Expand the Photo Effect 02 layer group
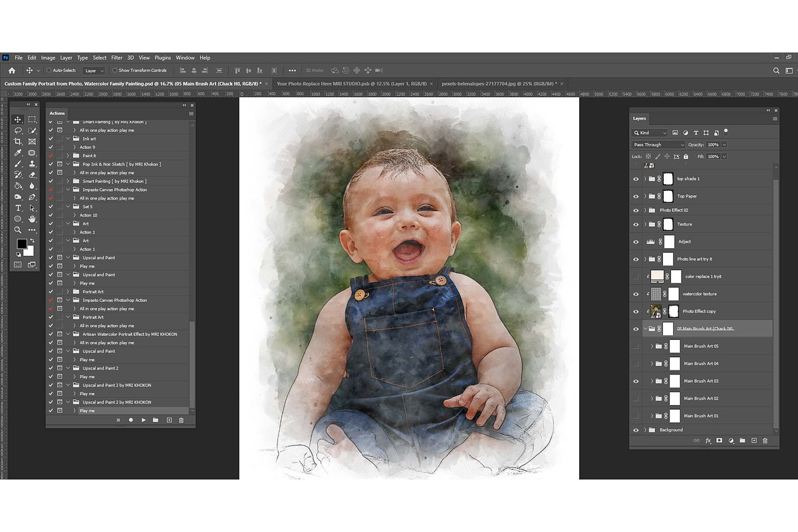Screen dimensions: 798x532 645,210
